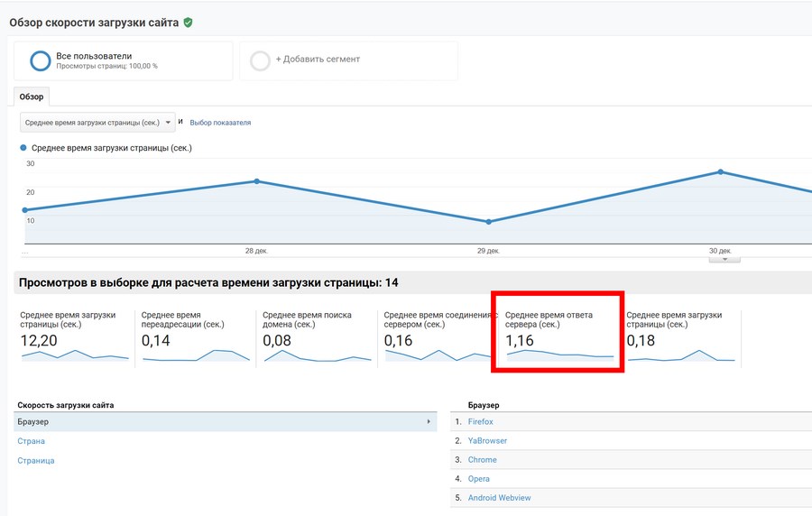Open the Firefox browser link
Viewport: 812px width, 516px height.
point(481,422)
